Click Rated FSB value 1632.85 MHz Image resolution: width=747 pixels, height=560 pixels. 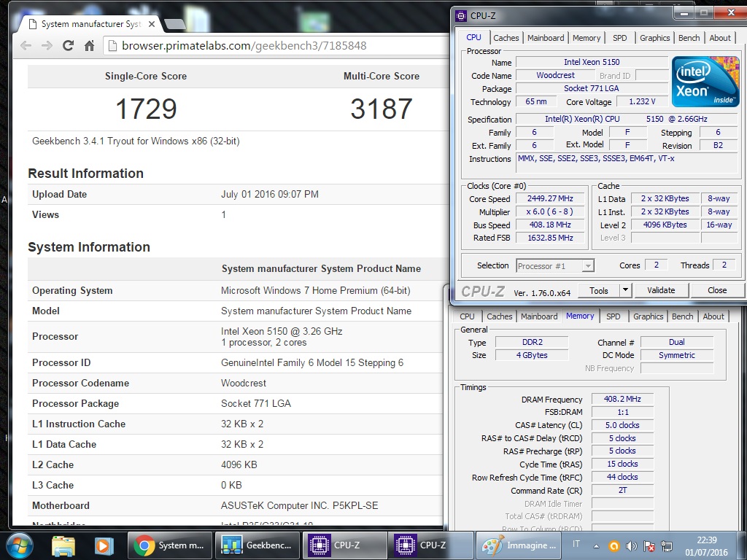point(550,238)
